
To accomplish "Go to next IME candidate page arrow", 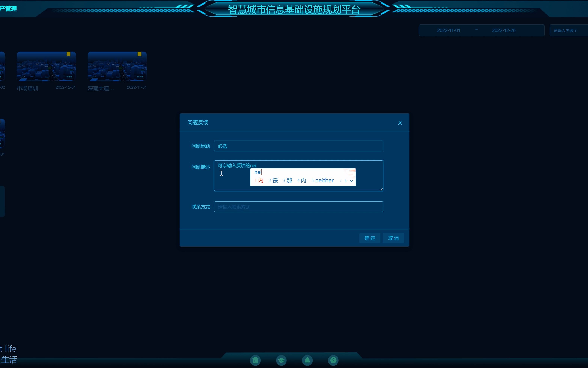I will [346, 181].
